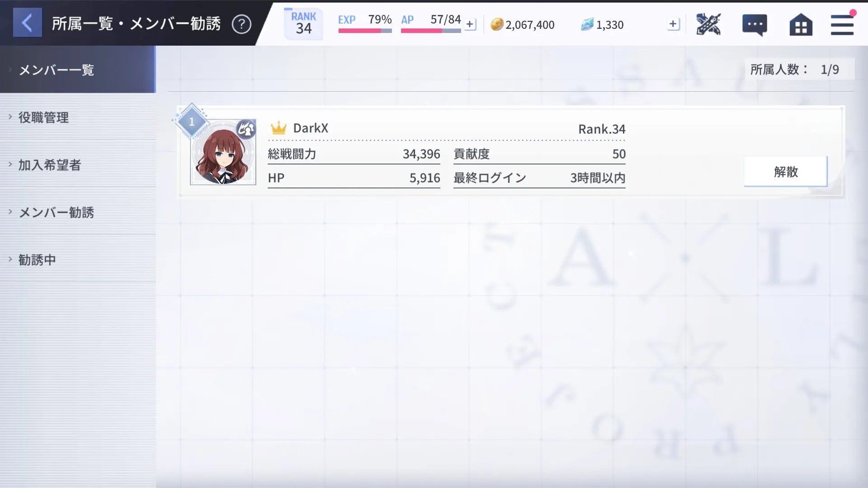Open the hamburger menu icon

point(842,24)
